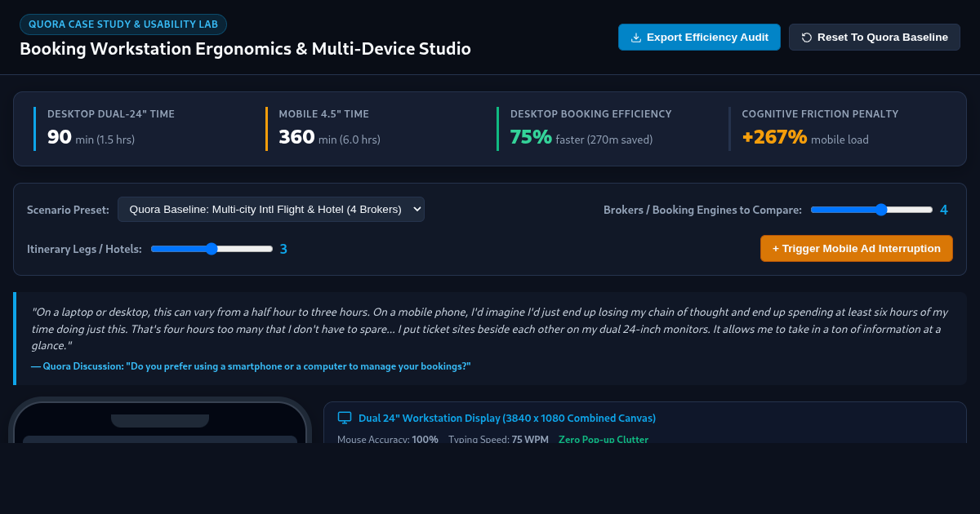Click the circular reset arrow icon
The height and width of the screenshot is (514, 980).
tap(807, 38)
